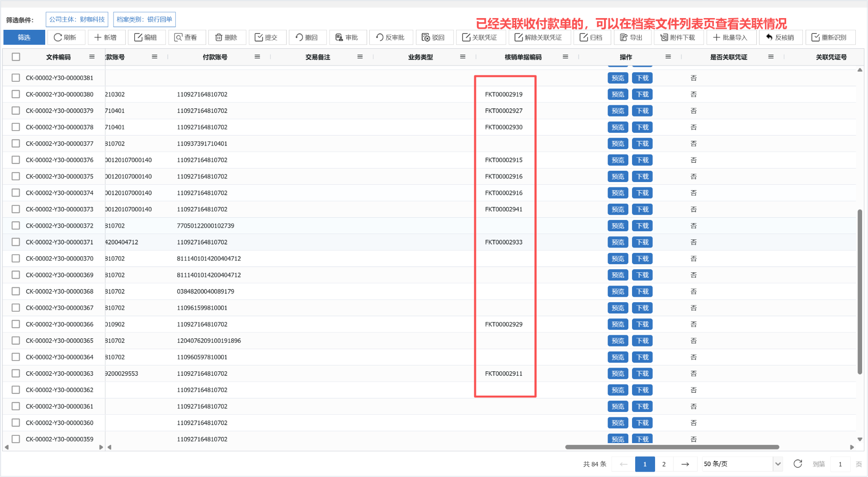Check row CK-00002-Y30-00000381
This screenshot has width=868, height=477.
point(16,78)
